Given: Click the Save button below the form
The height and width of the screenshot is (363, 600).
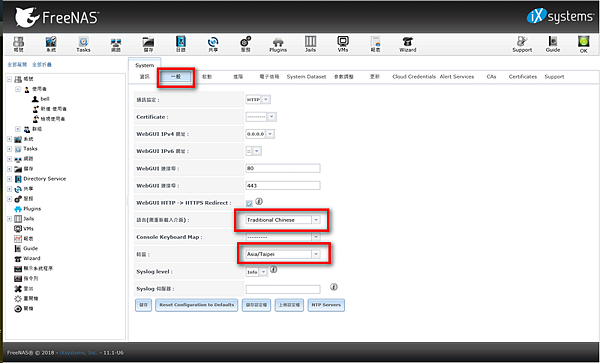Looking at the screenshot, I should point(143,305).
